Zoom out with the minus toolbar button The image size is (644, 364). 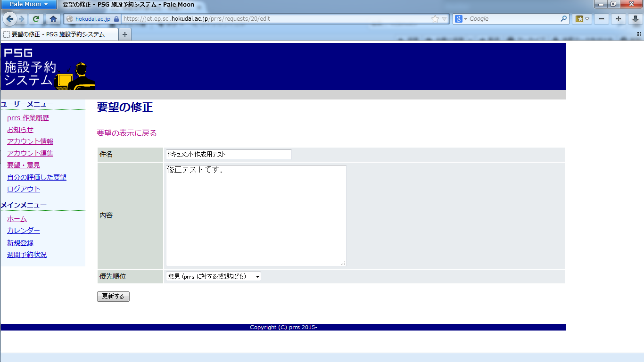[x=601, y=19]
